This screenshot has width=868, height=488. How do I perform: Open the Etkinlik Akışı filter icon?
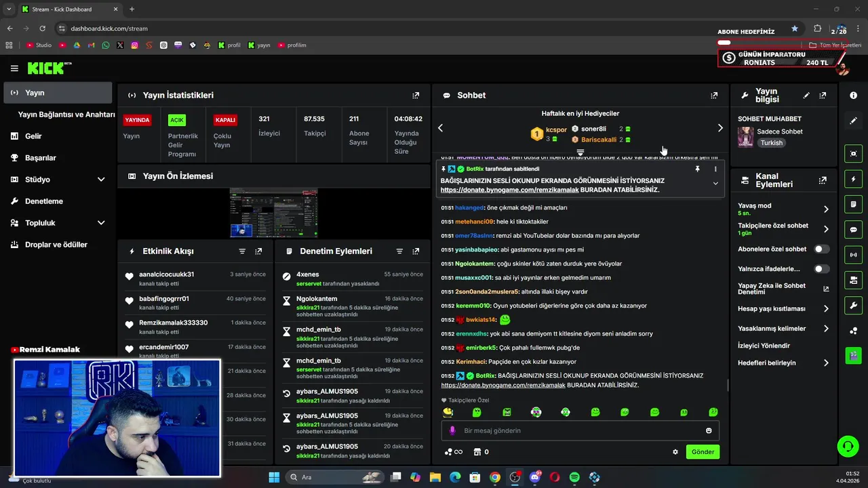[242, 251]
